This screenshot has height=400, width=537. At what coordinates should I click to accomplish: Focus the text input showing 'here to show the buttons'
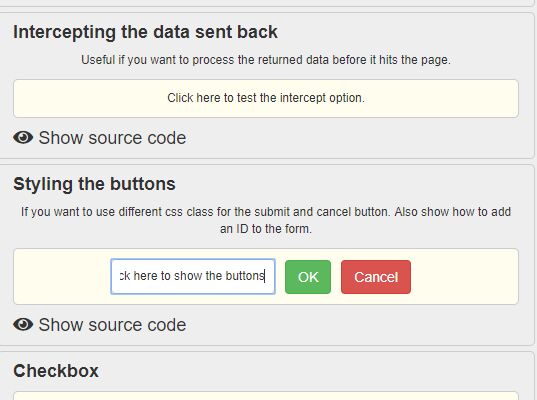[x=193, y=276]
